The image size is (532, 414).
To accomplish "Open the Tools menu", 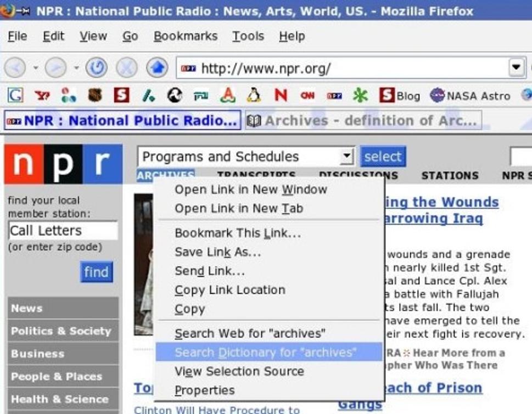I will point(248,36).
